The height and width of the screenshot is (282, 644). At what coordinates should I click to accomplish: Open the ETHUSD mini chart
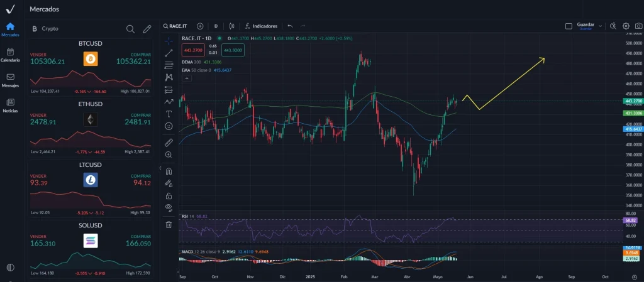click(91, 139)
